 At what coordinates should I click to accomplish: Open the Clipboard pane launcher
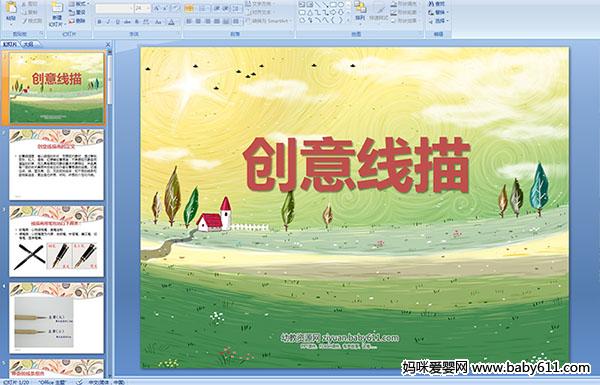point(41,34)
